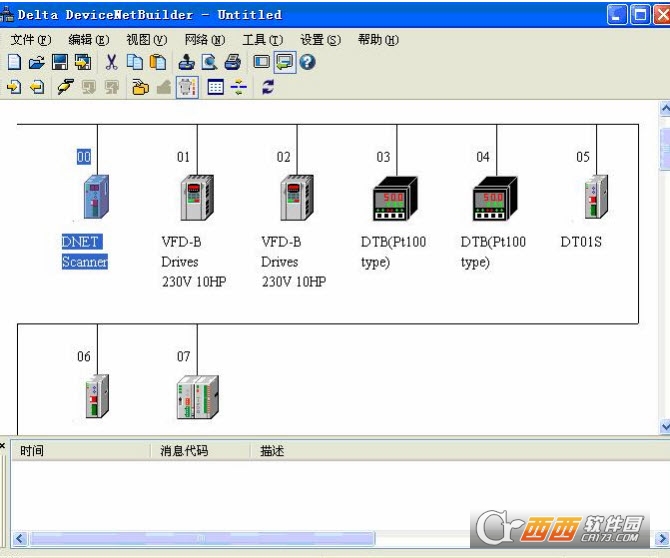Open help via the blue question mark icon
The image size is (670, 558).
point(307,62)
